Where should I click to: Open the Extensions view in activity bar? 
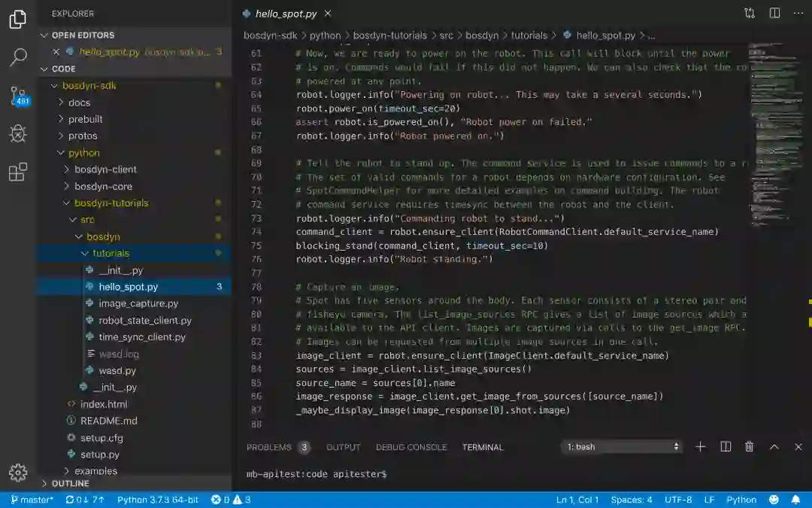point(17,172)
